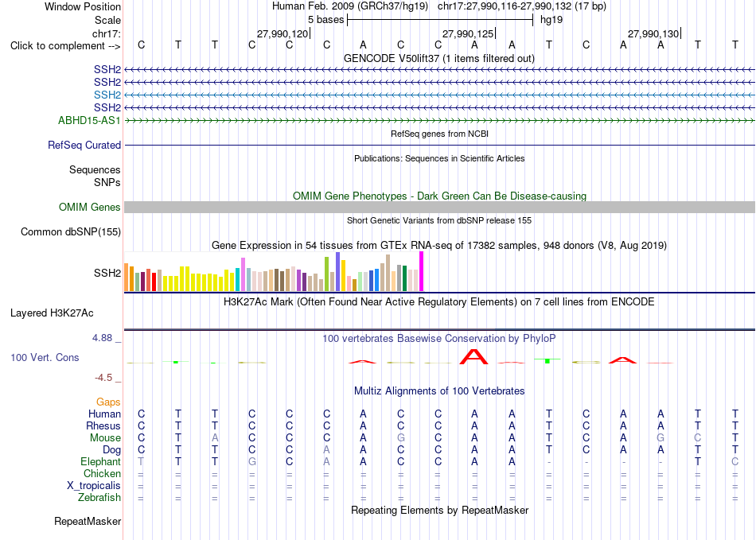Click the '5 bases' scale bar label
The height and width of the screenshot is (540, 756).
tap(326, 20)
